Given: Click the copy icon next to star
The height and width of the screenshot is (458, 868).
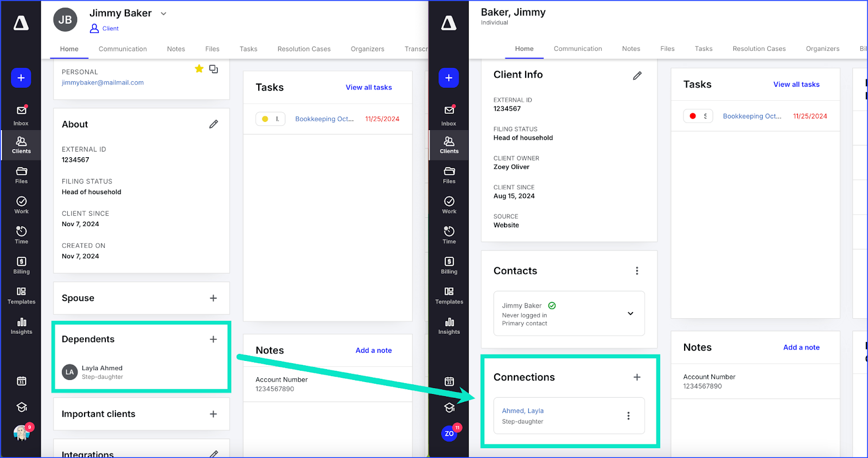Looking at the screenshot, I should coord(214,69).
